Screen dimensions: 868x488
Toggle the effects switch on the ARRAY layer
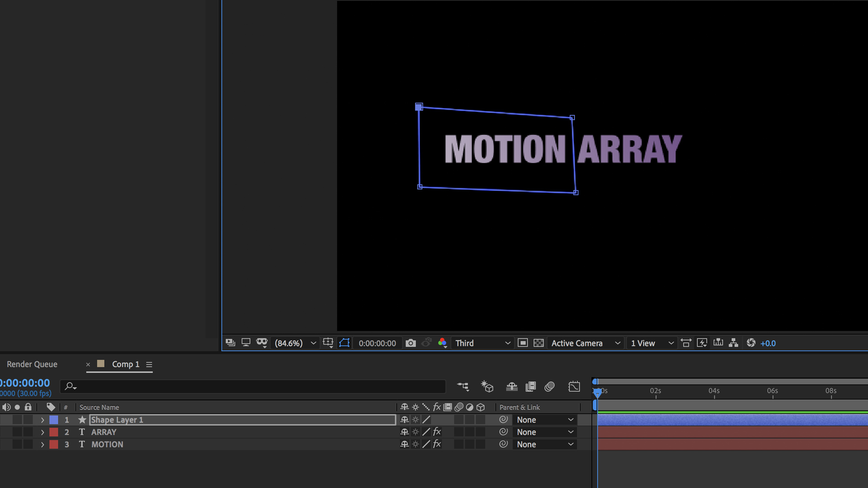pyautogui.click(x=437, y=432)
